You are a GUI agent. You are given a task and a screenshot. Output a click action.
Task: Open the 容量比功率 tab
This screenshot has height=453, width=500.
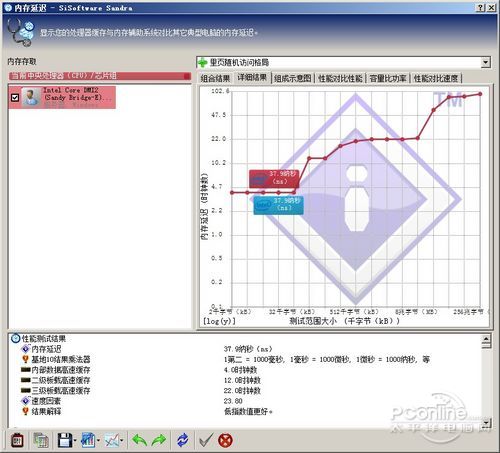tap(388, 78)
